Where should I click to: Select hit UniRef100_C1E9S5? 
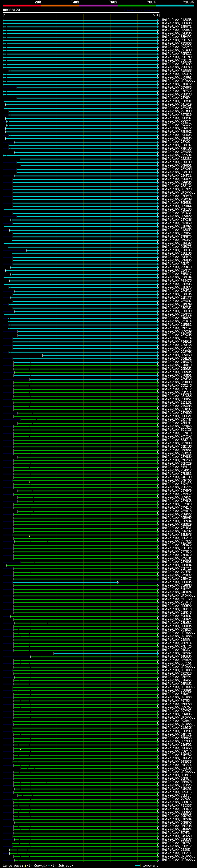tap(177, 287)
